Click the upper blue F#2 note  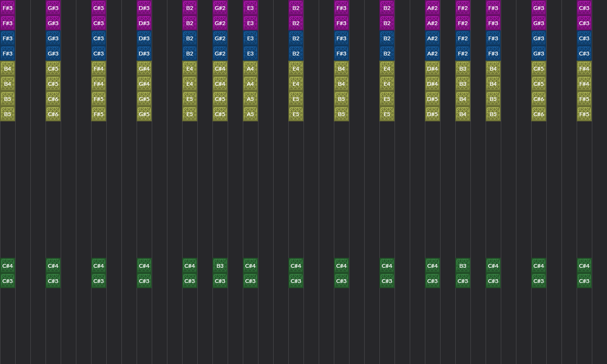point(463,38)
